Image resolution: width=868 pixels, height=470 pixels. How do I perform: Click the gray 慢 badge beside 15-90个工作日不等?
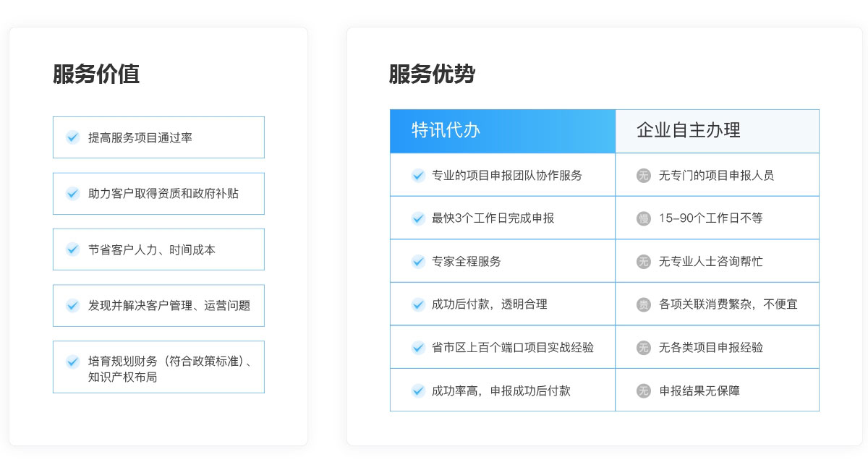point(644,218)
